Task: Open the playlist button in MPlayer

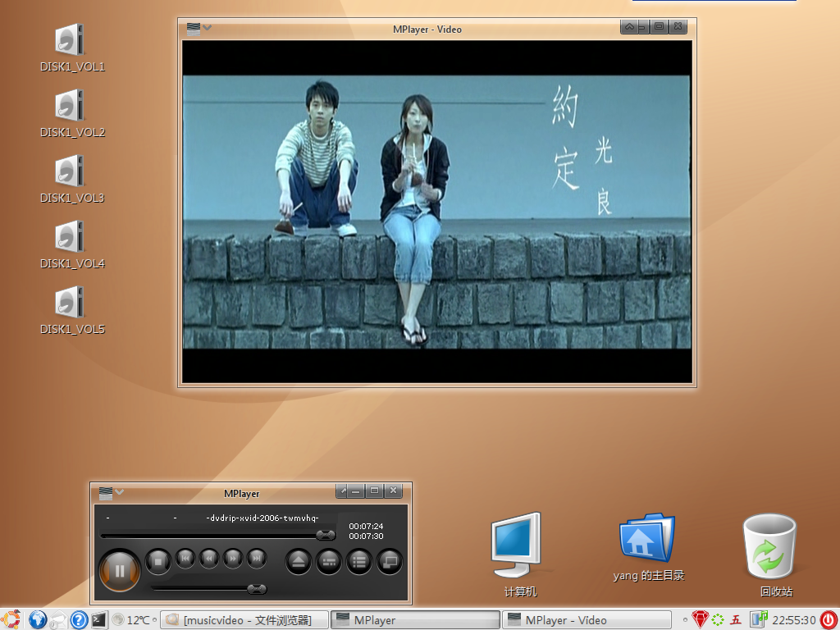Action: (x=359, y=561)
